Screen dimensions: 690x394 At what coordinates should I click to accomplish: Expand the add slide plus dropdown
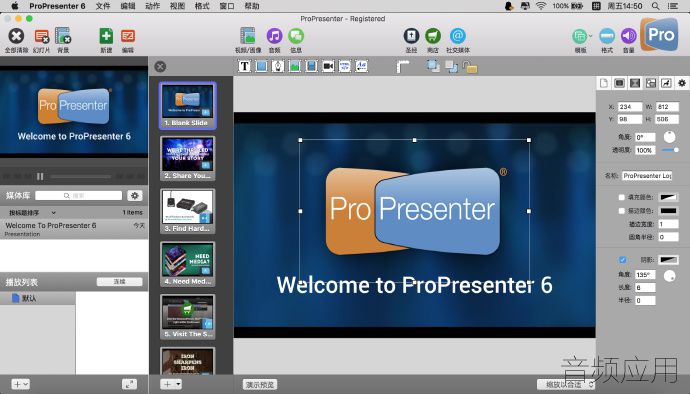pos(171,384)
